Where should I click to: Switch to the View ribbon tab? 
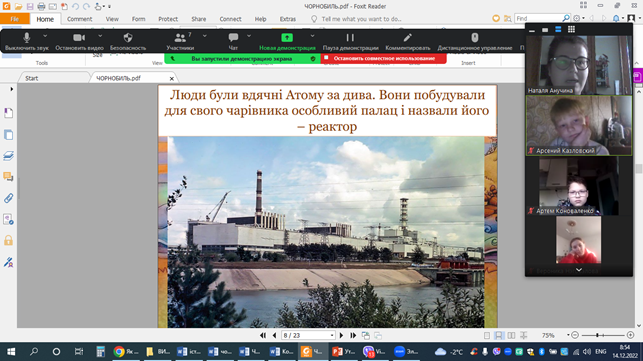pyautogui.click(x=112, y=19)
